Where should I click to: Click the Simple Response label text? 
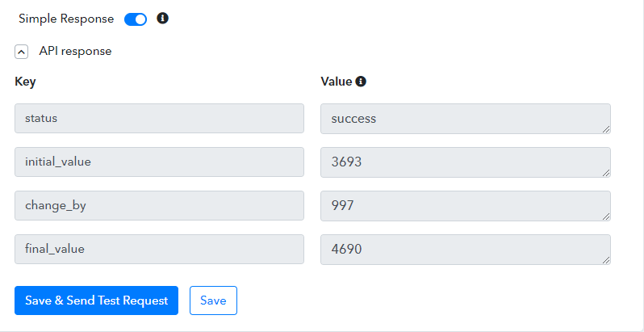[66, 19]
